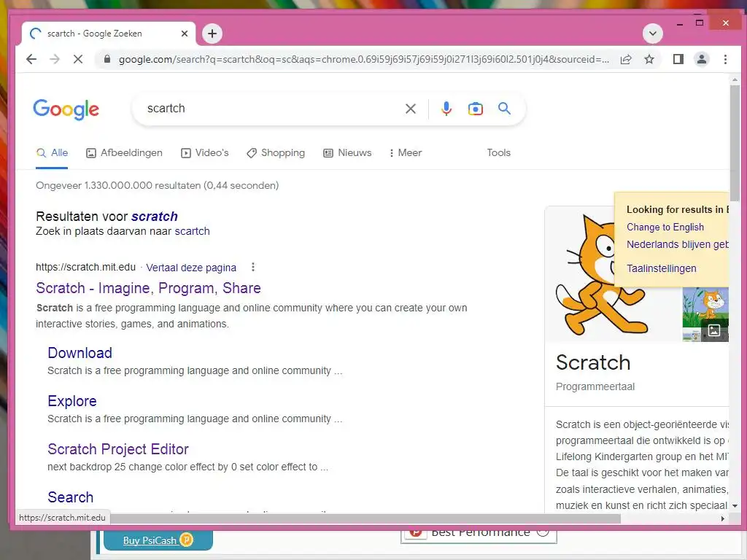Bookmark this page with the star
Image resolution: width=747 pixels, height=560 pixels.
coord(649,59)
